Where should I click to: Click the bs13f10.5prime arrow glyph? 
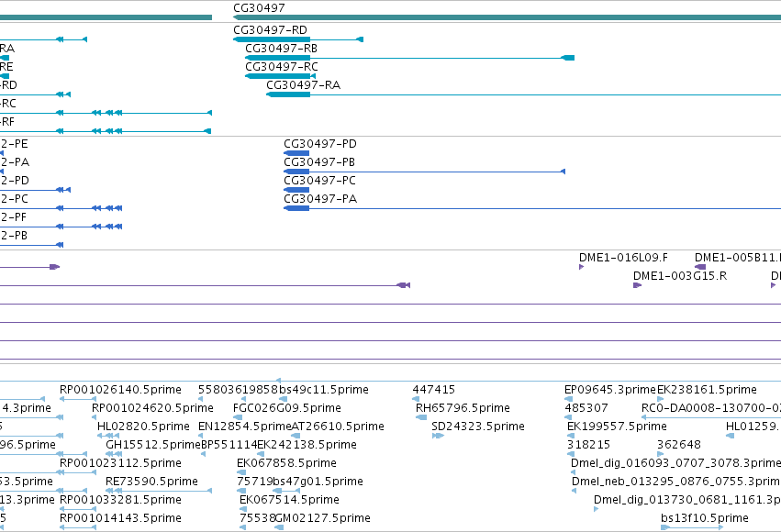(691, 527)
